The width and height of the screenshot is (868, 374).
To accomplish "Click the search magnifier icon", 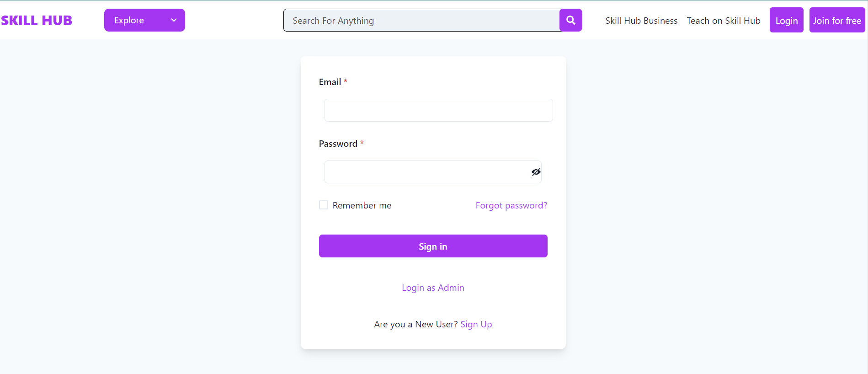I will tap(570, 20).
